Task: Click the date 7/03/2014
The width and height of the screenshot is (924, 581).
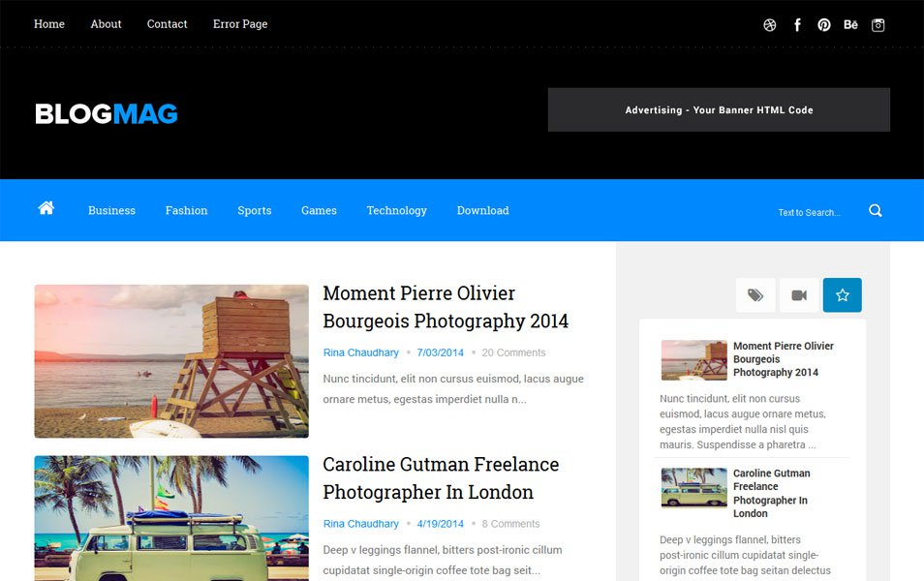Action: pos(440,352)
